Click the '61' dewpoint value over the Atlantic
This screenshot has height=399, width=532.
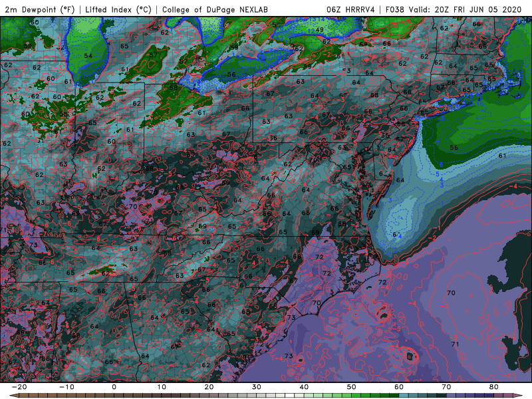tap(503, 156)
